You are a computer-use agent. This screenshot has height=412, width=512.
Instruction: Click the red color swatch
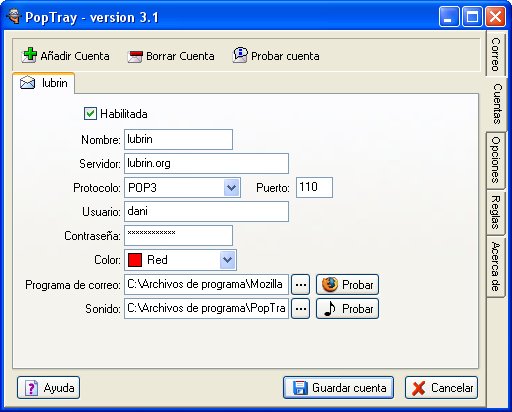[135, 260]
